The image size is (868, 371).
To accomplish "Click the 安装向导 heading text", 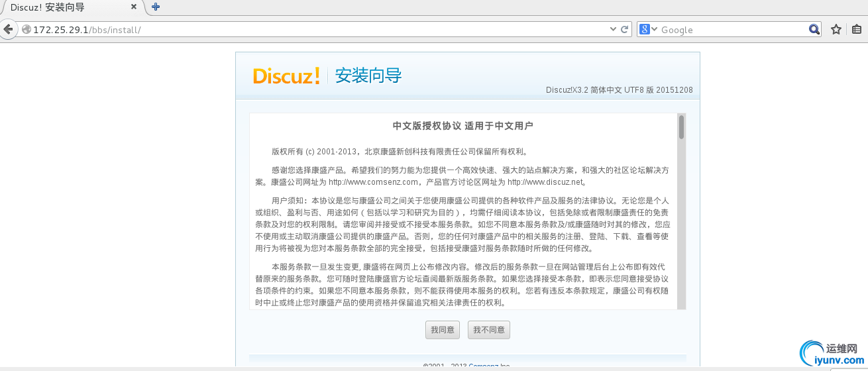I will [x=368, y=76].
